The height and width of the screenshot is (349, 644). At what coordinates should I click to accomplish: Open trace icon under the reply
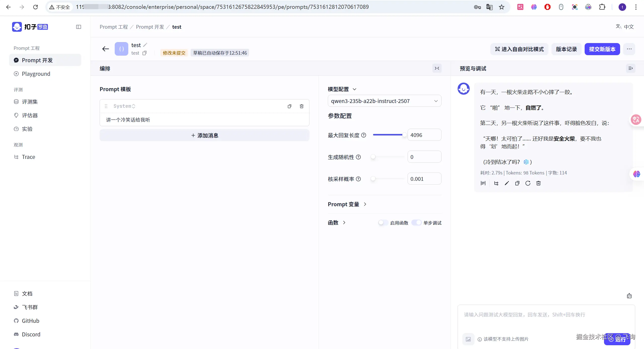tap(496, 183)
